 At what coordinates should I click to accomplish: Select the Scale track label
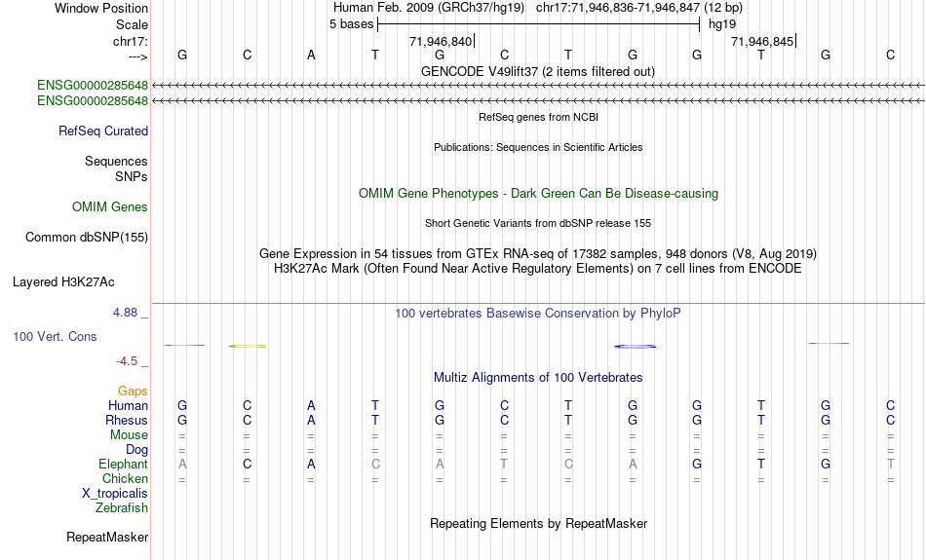click(x=132, y=24)
